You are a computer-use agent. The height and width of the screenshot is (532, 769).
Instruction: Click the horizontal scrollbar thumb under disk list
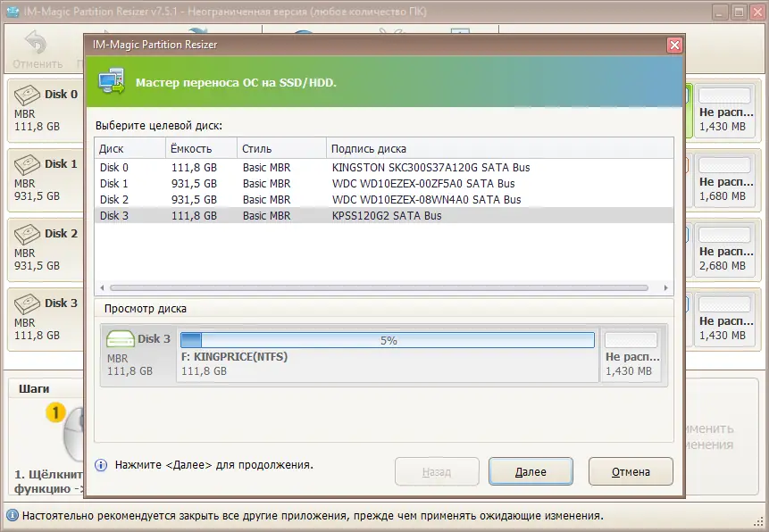pos(379,287)
